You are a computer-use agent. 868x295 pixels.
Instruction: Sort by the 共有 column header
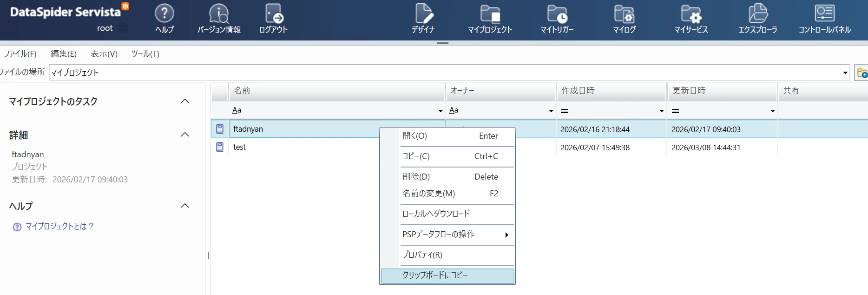823,91
